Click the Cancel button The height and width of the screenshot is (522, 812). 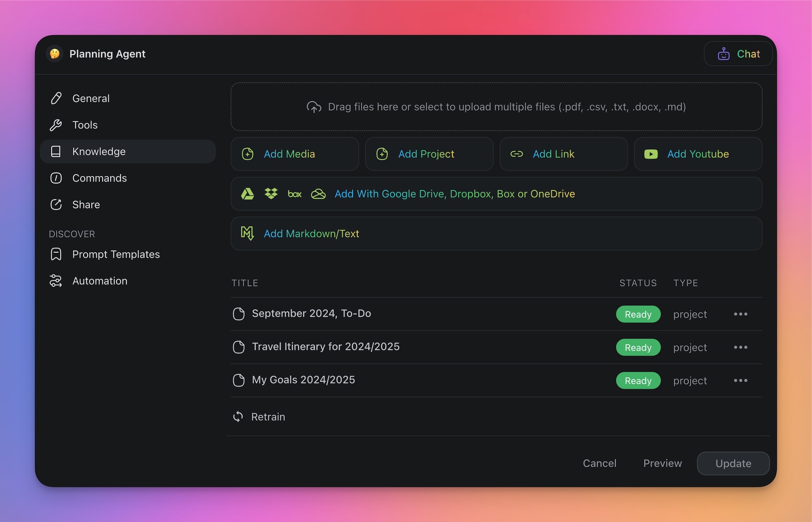click(x=599, y=463)
